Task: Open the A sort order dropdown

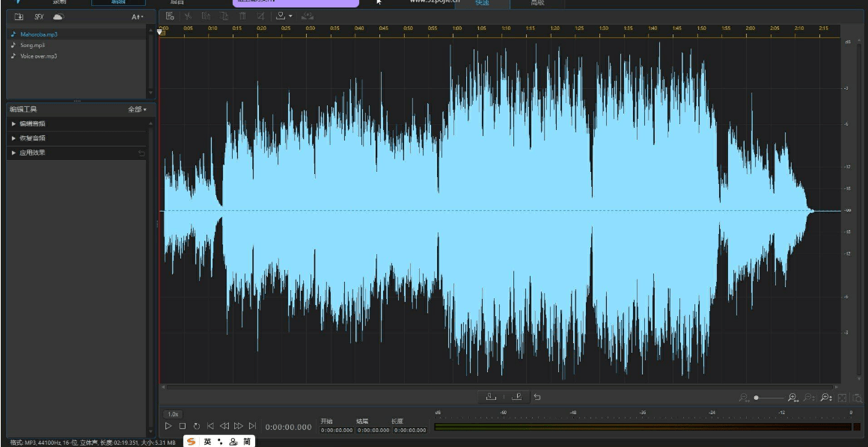Action: click(137, 16)
